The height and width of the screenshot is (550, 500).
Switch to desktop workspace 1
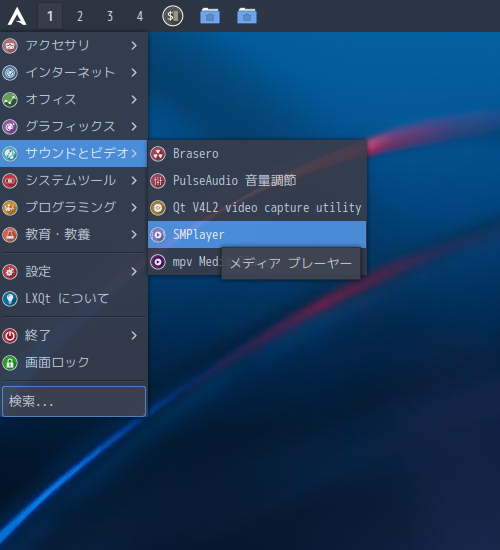pos(50,16)
